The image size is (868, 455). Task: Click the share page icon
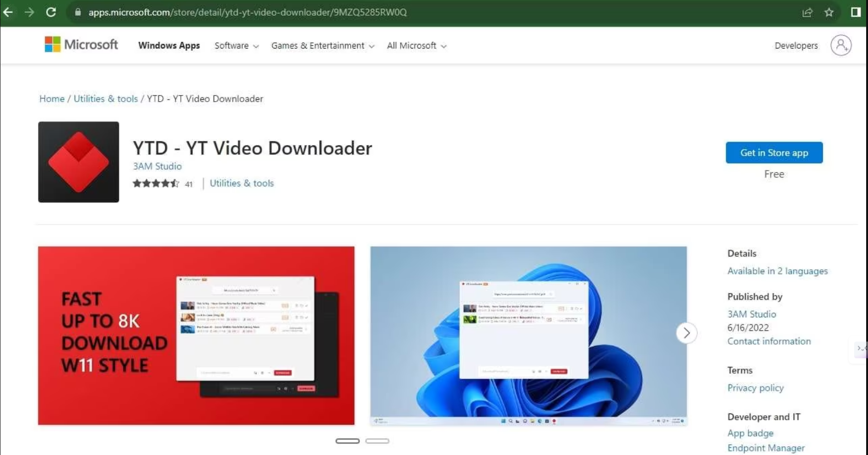(807, 12)
